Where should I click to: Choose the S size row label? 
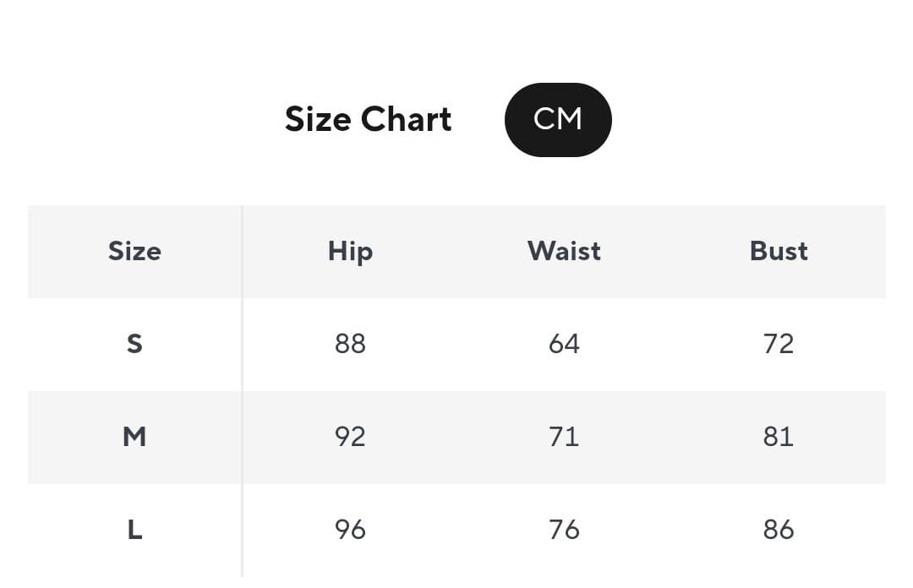[x=134, y=344]
